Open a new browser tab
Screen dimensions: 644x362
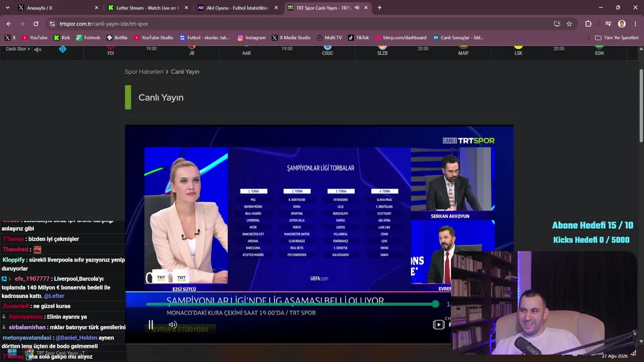379,8
